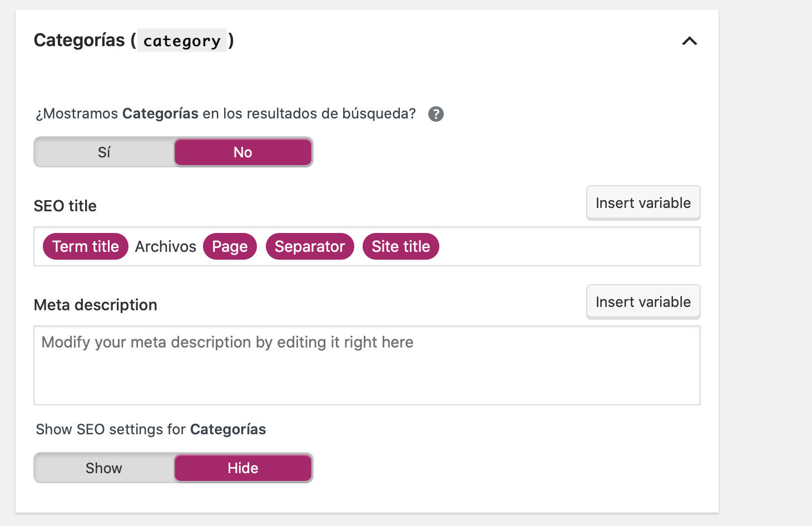
Task: Click the Archivos text in SEO title
Action: pyautogui.click(x=166, y=246)
